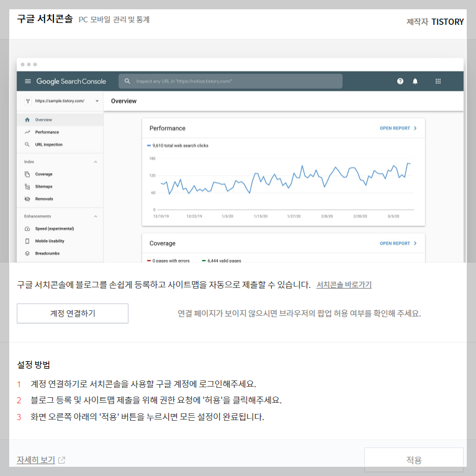Click the 12/10/19 date on chart axis
The width and height of the screenshot is (476, 476).
(161, 217)
